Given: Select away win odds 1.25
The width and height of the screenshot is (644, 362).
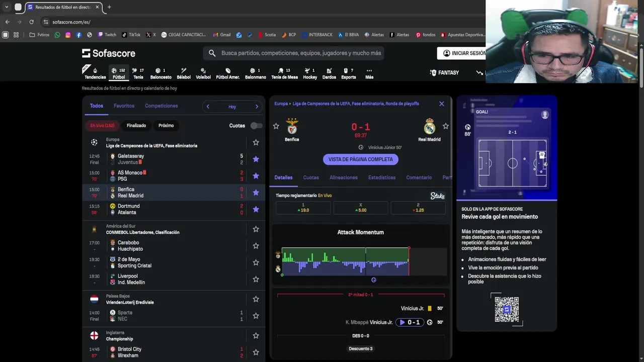Looking at the screenshot, I should tap(418, 208).
